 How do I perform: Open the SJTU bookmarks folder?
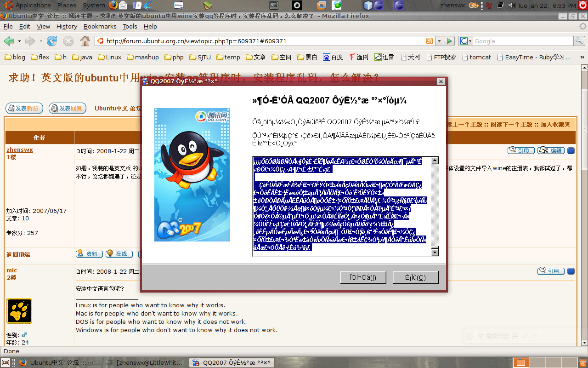tap(199, 57)
